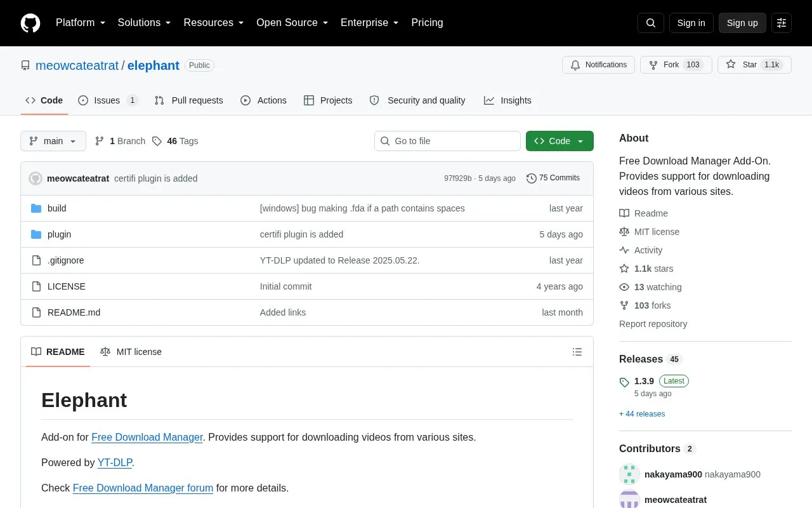This screenshot has width=812, height=508.
Task: View the 46 Tags list
Action: (175, 141)
